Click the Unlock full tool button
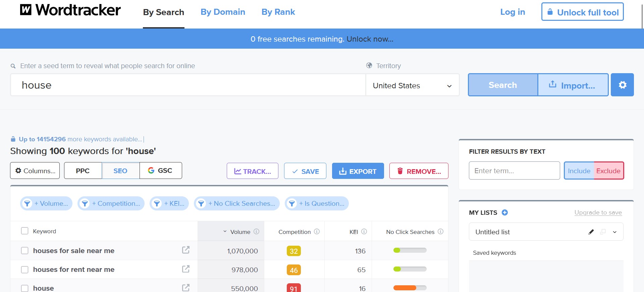644x292 pixels. pyautogui.click(x=582, y=12)
